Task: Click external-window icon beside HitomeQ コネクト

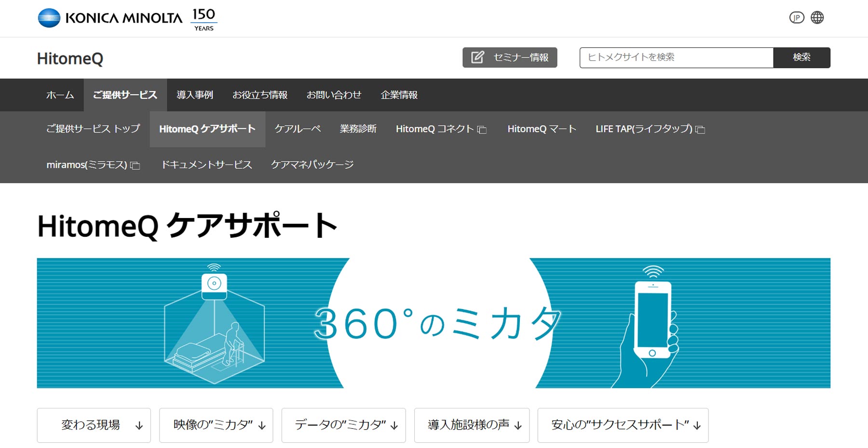Action: pyautogui.click(x=482, y=130)
